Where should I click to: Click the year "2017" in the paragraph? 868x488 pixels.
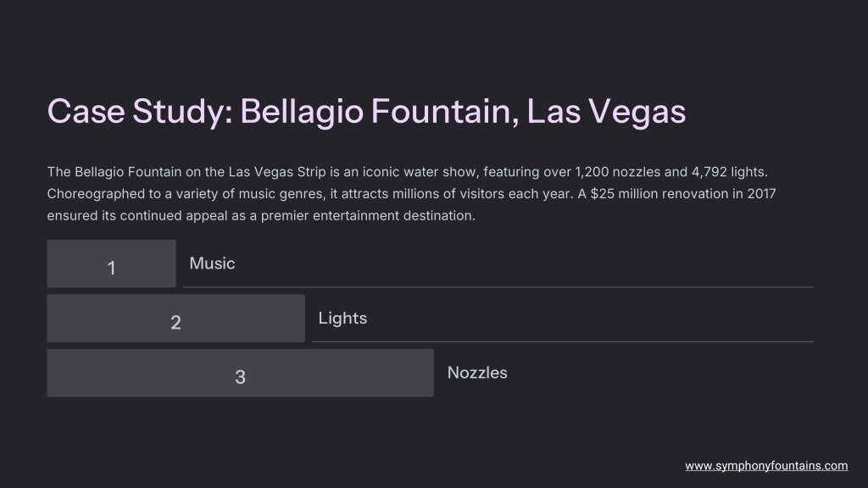761,194
